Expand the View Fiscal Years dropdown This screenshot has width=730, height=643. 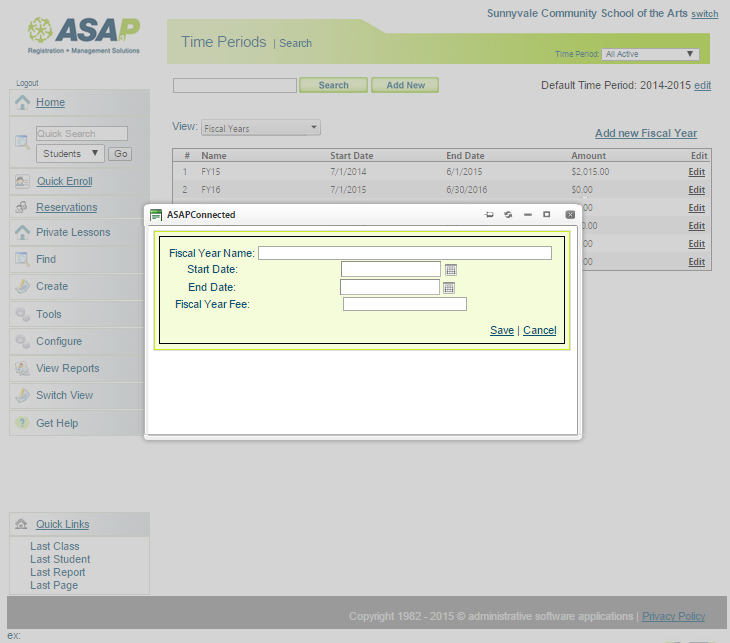point(260,128)
